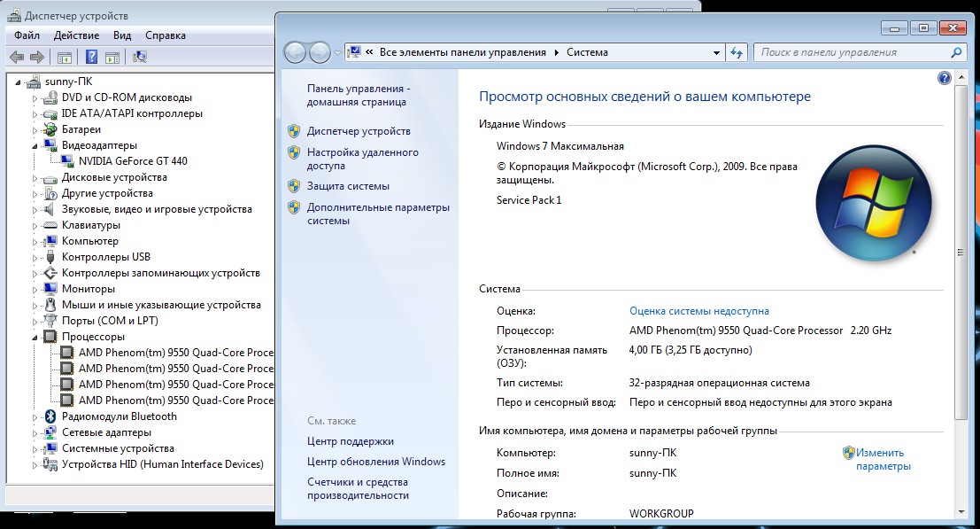This screenshot has width=980, height=529.
Task: Click the Радиомодули Bluetooth icon
Action: [x=50, y=416]
